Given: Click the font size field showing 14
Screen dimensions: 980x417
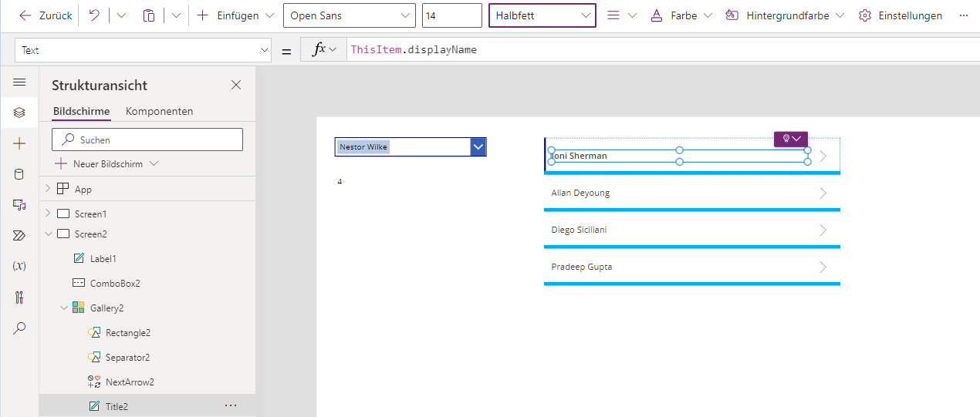Looking at the screenshot, I should [452, 15].
